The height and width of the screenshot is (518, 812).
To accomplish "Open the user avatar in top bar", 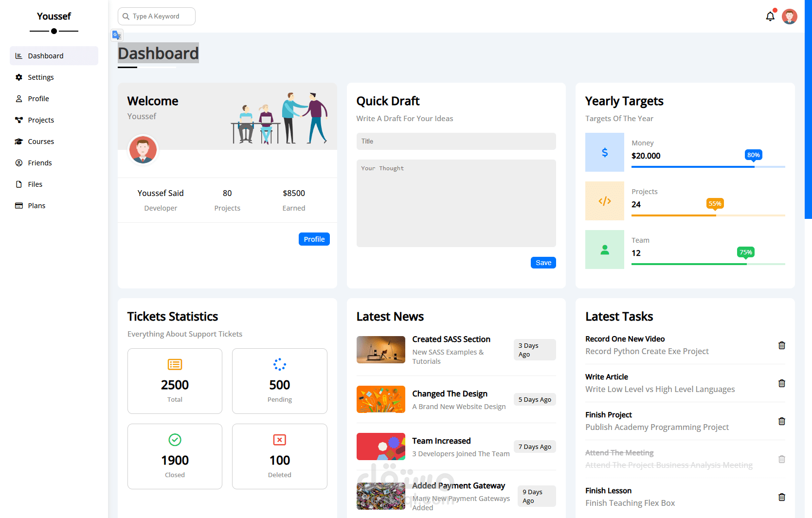I will point(790,17).
